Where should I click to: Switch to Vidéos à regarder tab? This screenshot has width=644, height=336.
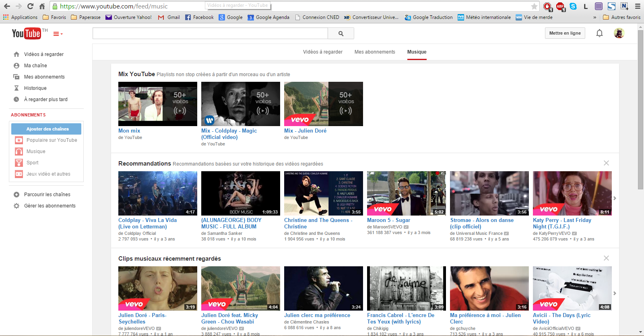(323, 52)
